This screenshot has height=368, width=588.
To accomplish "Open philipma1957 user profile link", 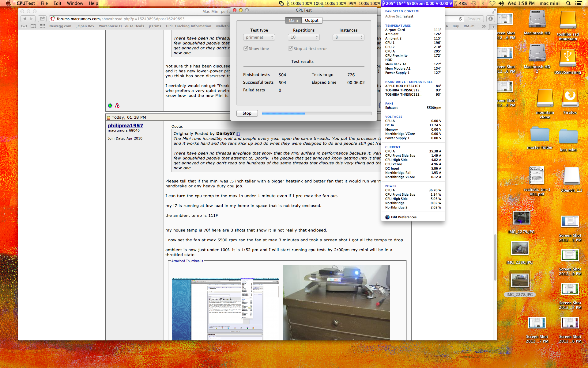I will pyautogui.click(x=125, y=125).
